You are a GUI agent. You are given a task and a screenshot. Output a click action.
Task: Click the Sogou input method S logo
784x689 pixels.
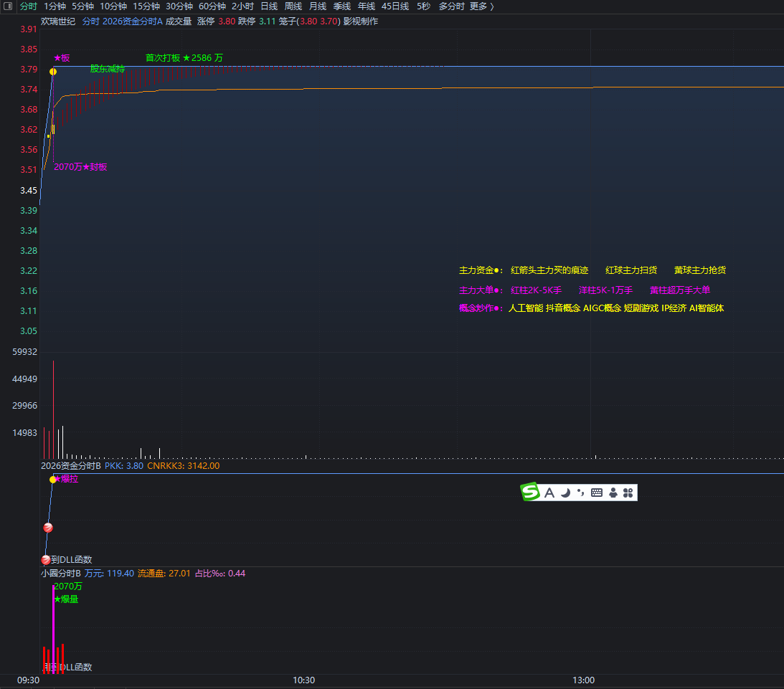tap(530, 492)
